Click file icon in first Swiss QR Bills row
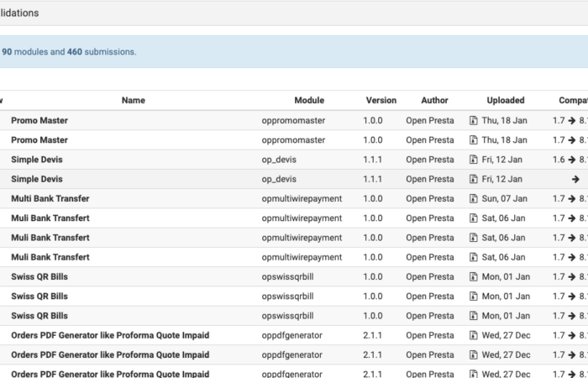 coord(474,276)
